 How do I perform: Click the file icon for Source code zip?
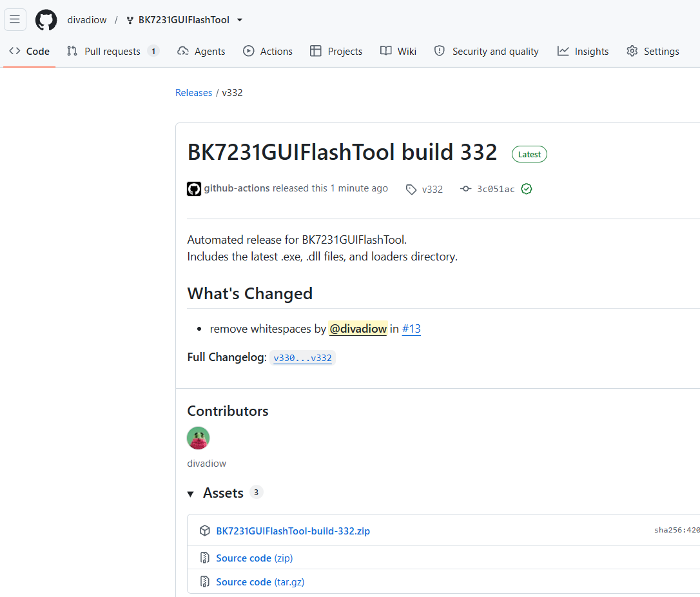point(204,558)
